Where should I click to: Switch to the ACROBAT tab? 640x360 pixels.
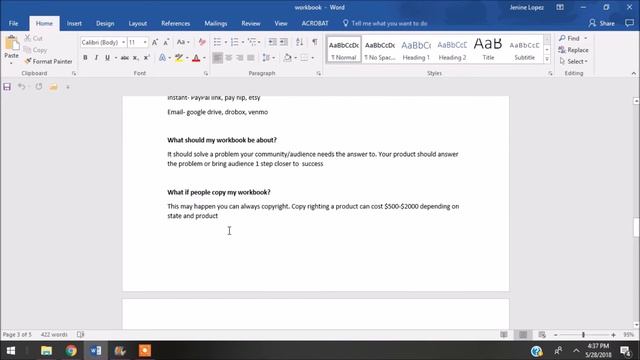(x=315, y=23)
